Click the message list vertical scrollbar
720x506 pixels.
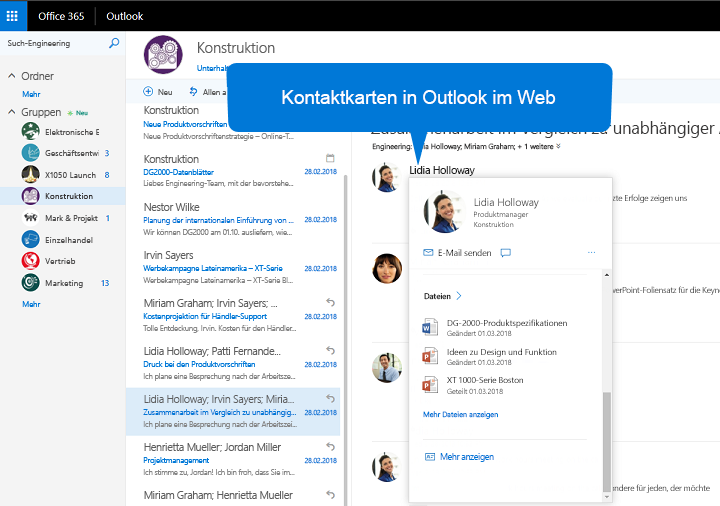[345, 340]
